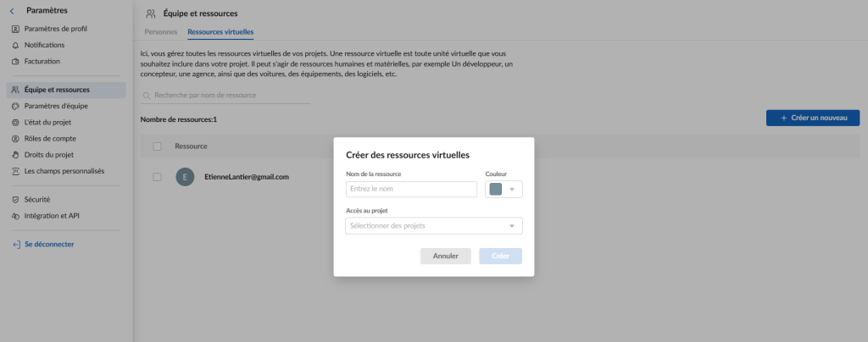Click the Rôles de compte icon
Image resolution: width=868 pixels, height=342 pixels.
tap(15, 139)
